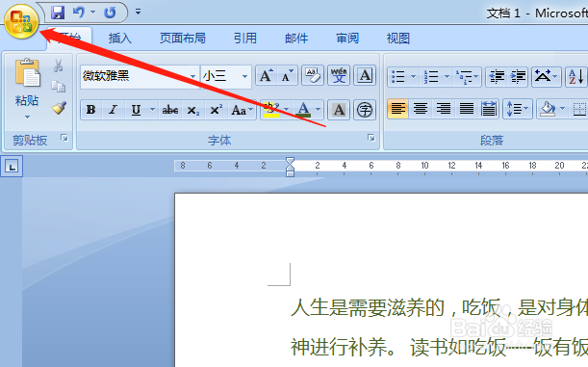The width and height of the screenshot is (588, 367).
Task: Toggle character shading
Action: [339, 110]
